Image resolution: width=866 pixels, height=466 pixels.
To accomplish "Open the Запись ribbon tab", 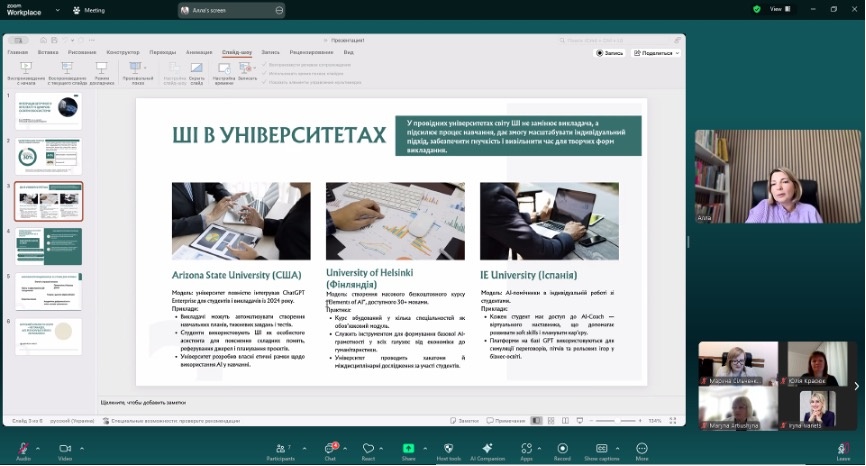I will click(270, 52).
